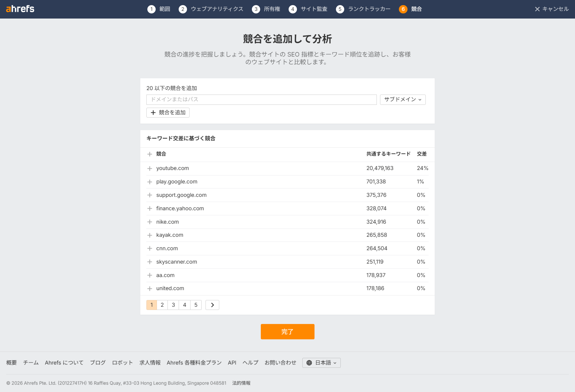Click the 競合を追加 button

168,112
